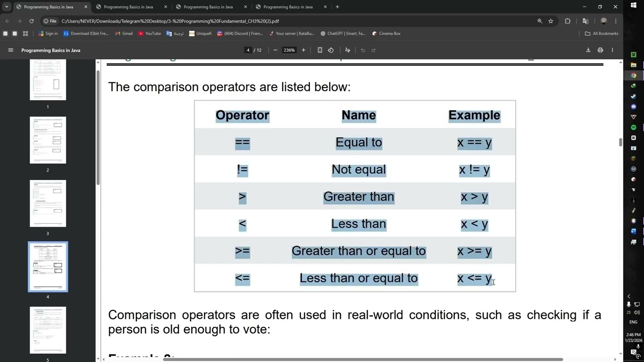Click the PDF undo arrow

tap(363, 50)
